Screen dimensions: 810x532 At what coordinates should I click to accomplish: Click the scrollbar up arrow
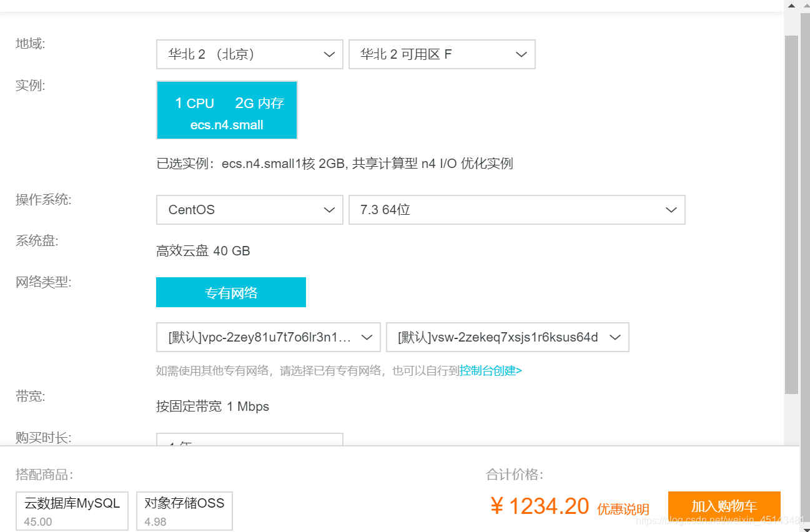pyautogui.click(x=792, y=5)
